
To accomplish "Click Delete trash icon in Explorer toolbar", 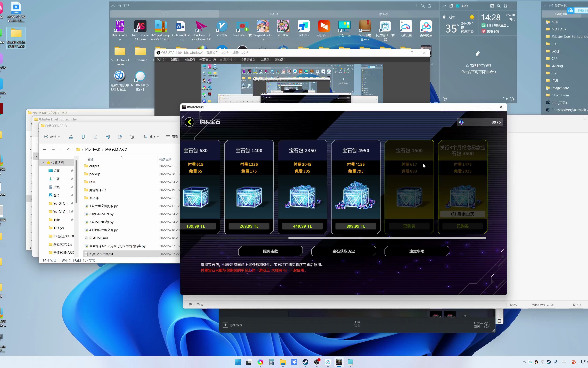I will click(132, 136).
